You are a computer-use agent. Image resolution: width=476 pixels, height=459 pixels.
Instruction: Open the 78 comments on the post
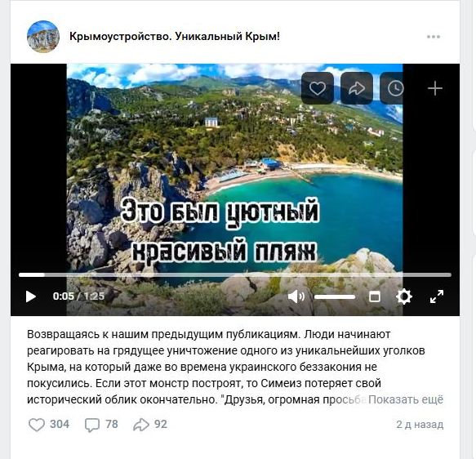click(101, 425)
